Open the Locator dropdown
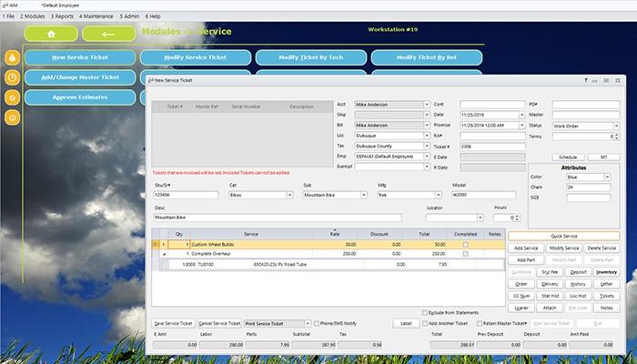Image resolution: width=637 pixels, height=364 pixels. (480, 217)
